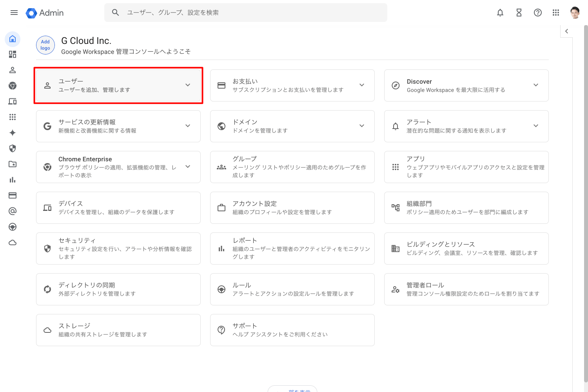Click the bell icon on アラート card
The height and width of the screenshot is (392, 588).
(396, 126)
